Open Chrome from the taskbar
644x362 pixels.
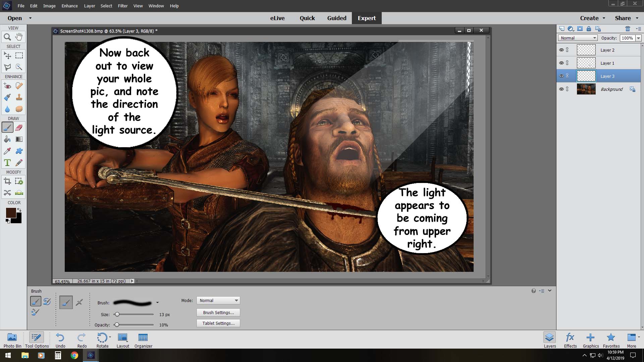(x=74, y=355)
